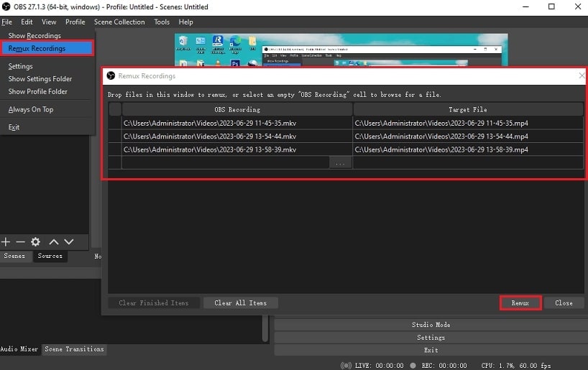
Task: Open the Profile menu
Action: [x=75, y=22]
